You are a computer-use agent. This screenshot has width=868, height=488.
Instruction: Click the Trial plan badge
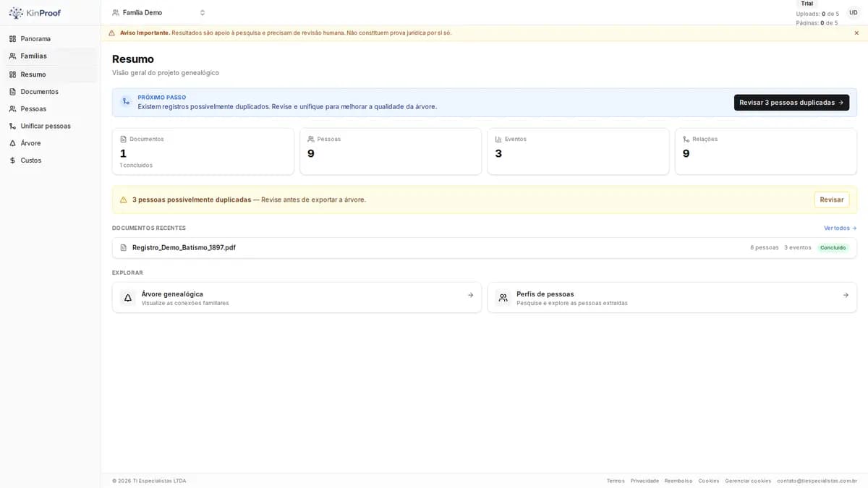pyautogui.click(x=807, y=4)
